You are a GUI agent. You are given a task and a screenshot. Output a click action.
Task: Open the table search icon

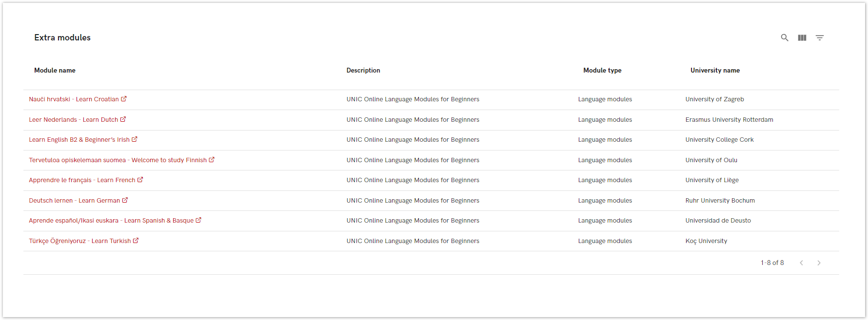(x=784, y=38)
